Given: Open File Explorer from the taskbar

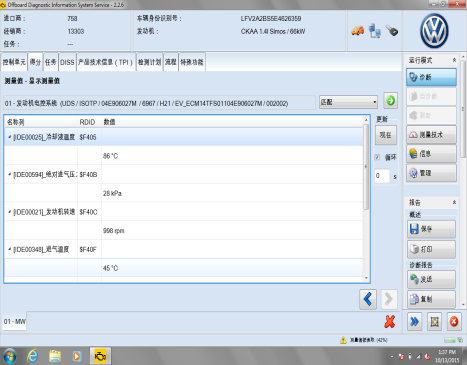Looking at the screenshot, I should [55, 356].
